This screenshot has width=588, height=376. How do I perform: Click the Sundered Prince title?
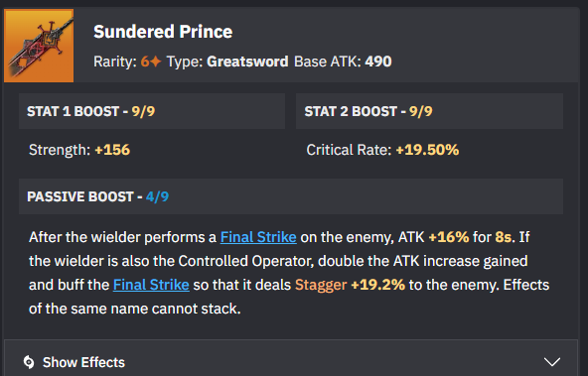(x=163, y=32)
